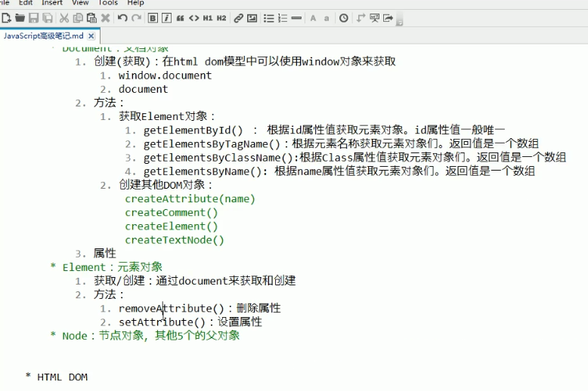Screen dimensions: 588x391
Task: Undo the last edit
Action: tap(122, 17)
